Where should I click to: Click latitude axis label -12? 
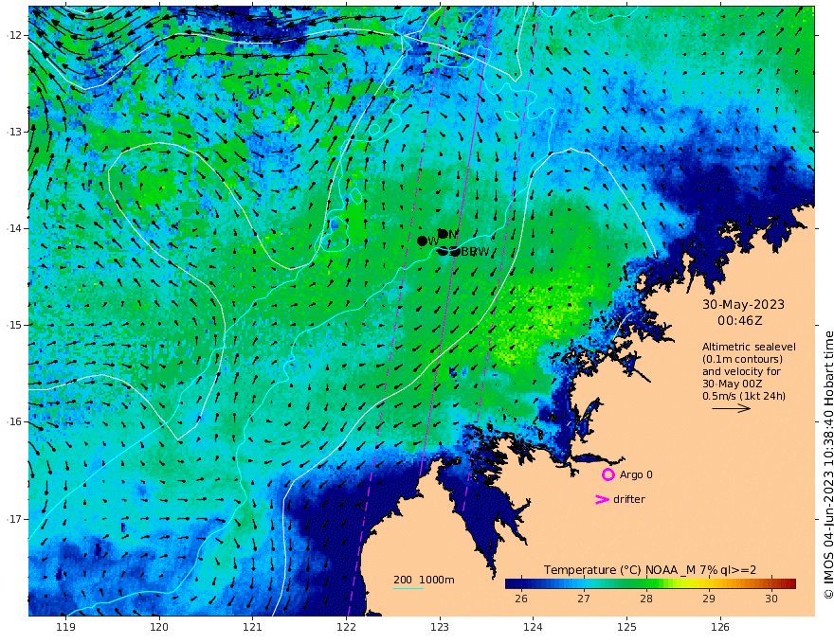14,35
